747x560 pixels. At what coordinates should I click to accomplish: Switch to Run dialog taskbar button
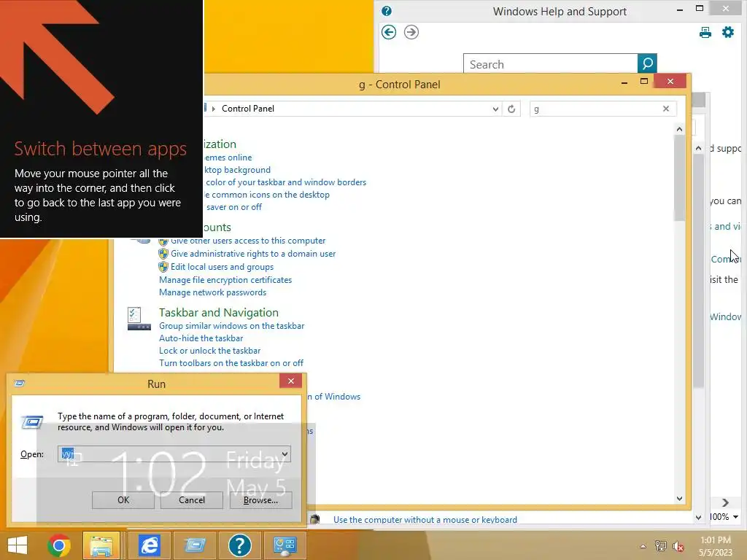[x=195, y=545]
